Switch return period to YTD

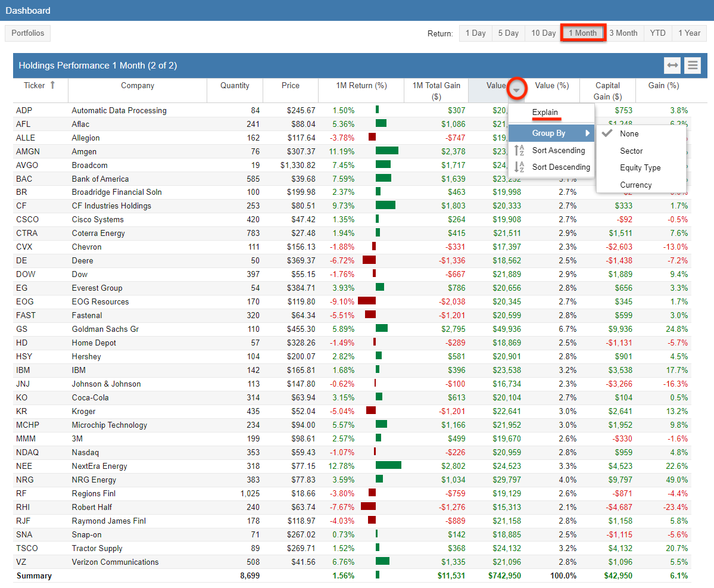pyautogui.click(x=657, y=33)
